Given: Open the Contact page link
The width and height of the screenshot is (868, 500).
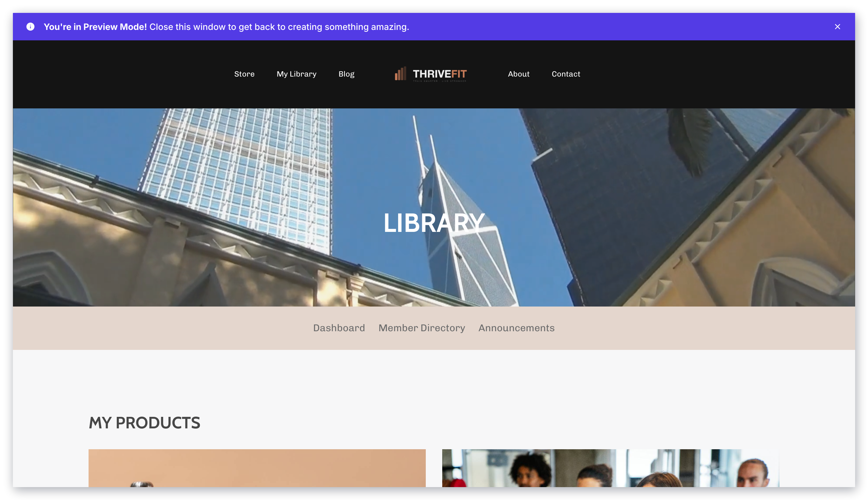Looking at the screenshot, I should (566, 74).
